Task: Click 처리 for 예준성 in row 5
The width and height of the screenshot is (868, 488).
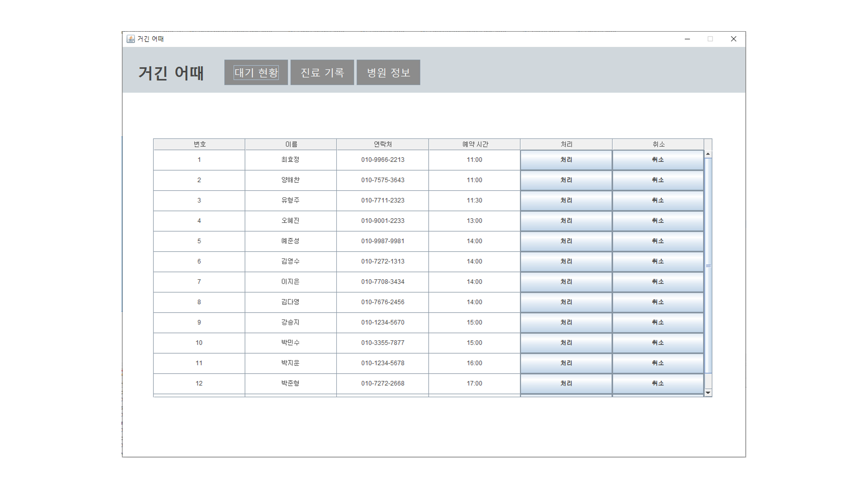Action: click(566, 241)
